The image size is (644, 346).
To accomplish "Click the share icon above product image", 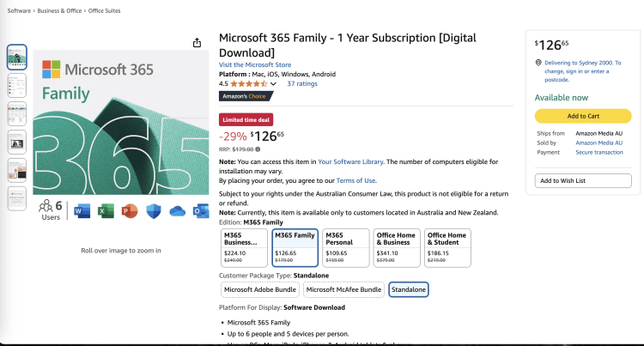I will coord(197,43).
